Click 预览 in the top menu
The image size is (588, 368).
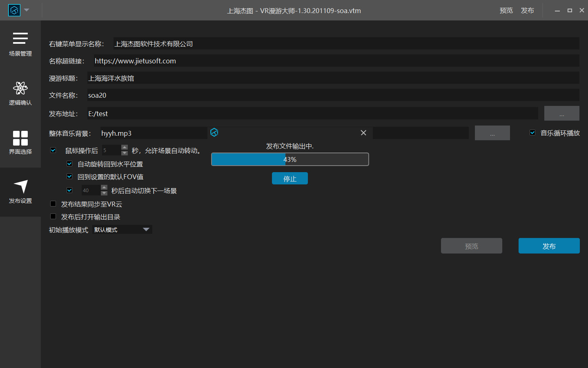pos(506,11)
